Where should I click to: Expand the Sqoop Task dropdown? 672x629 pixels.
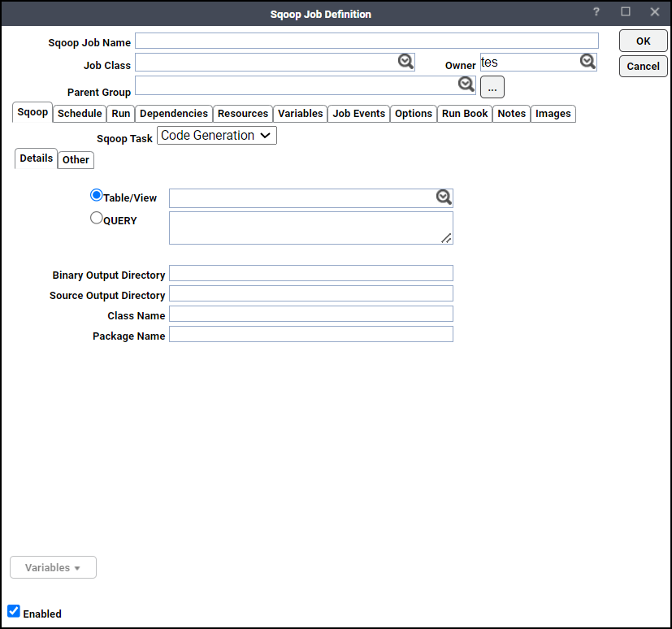point(217,136)
